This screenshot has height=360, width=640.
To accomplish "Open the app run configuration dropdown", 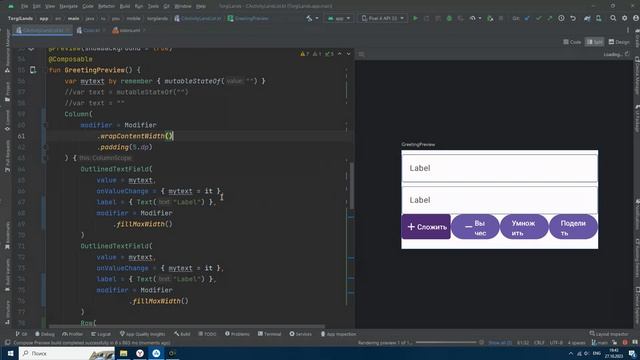I will coord(339,18).
